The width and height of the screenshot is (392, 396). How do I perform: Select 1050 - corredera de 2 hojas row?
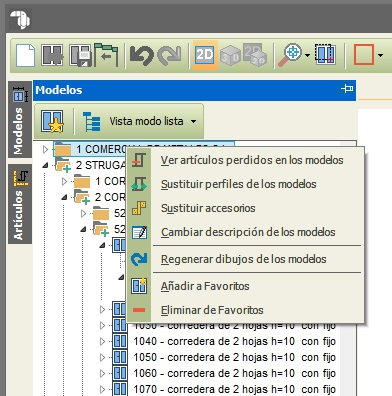pyautogui.click(x=234, y=357)
